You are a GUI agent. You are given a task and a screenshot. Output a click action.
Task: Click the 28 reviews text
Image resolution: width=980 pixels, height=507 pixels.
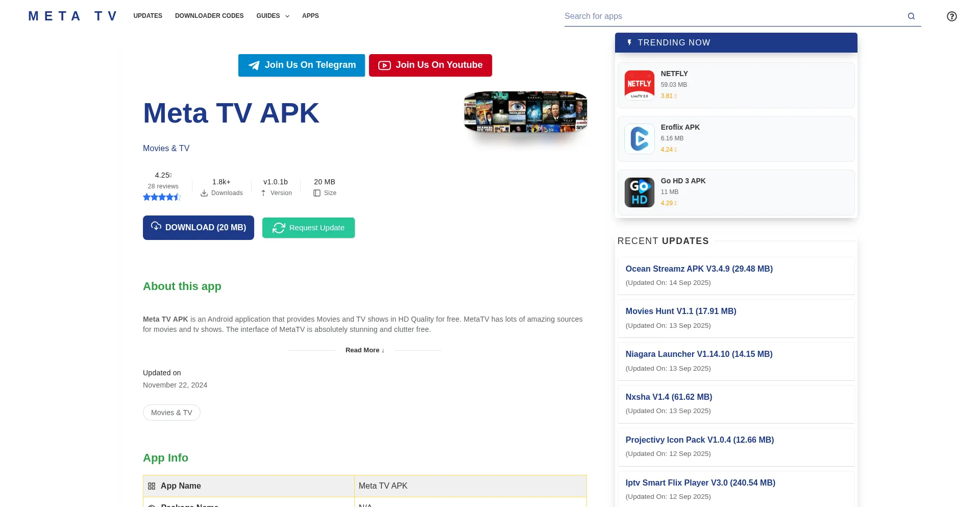click(163, 186)
